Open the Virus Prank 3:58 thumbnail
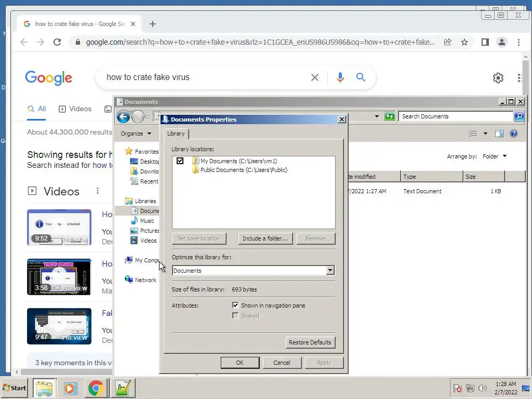This screenshot has width=532, height=399. (59, 277)
